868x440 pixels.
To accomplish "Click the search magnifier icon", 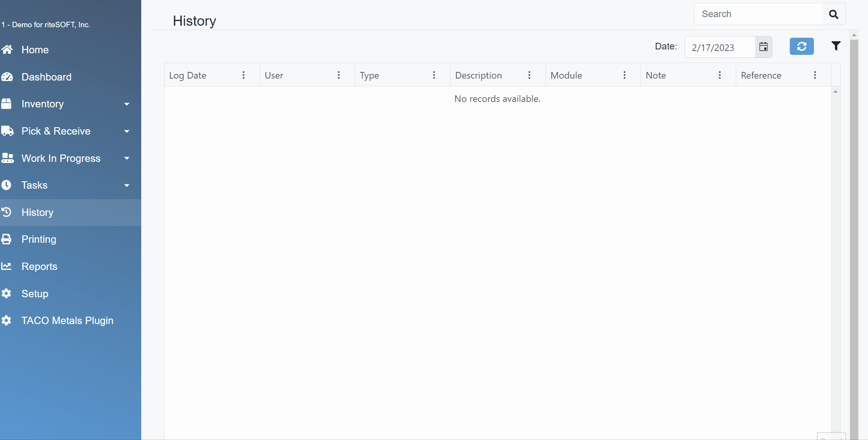I will [x=833, y=14].
